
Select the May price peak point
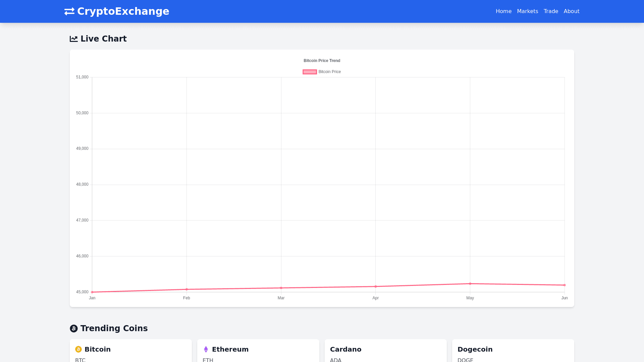pyautogui.click(x=470, y=284)
